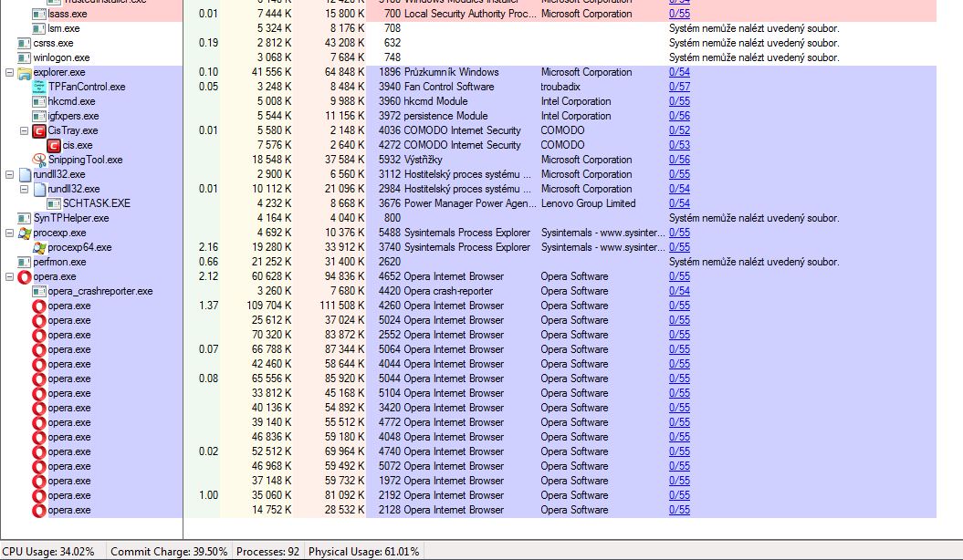
Task: Click 'Průzkumník Windows' description cell
Action: (x=452, y=72)
